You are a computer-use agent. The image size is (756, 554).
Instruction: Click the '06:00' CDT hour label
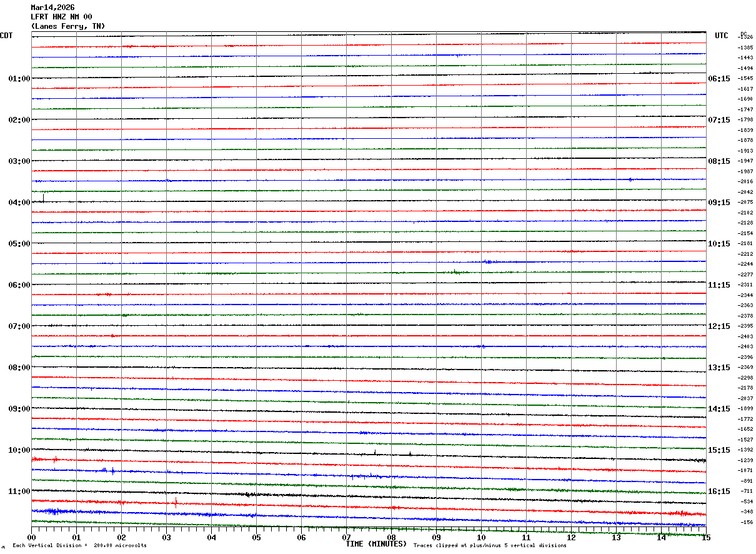(19, 285)
